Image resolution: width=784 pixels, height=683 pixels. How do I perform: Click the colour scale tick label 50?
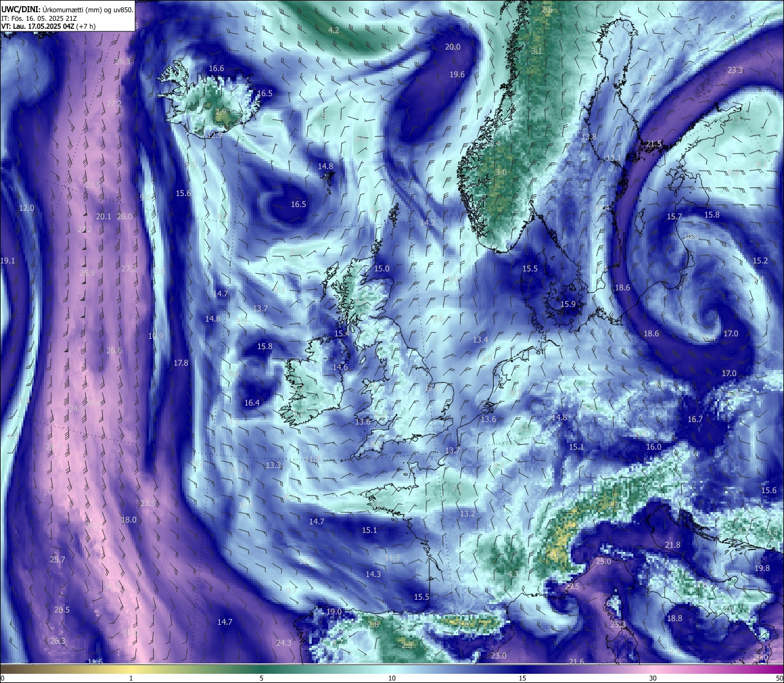coord(779,678)
